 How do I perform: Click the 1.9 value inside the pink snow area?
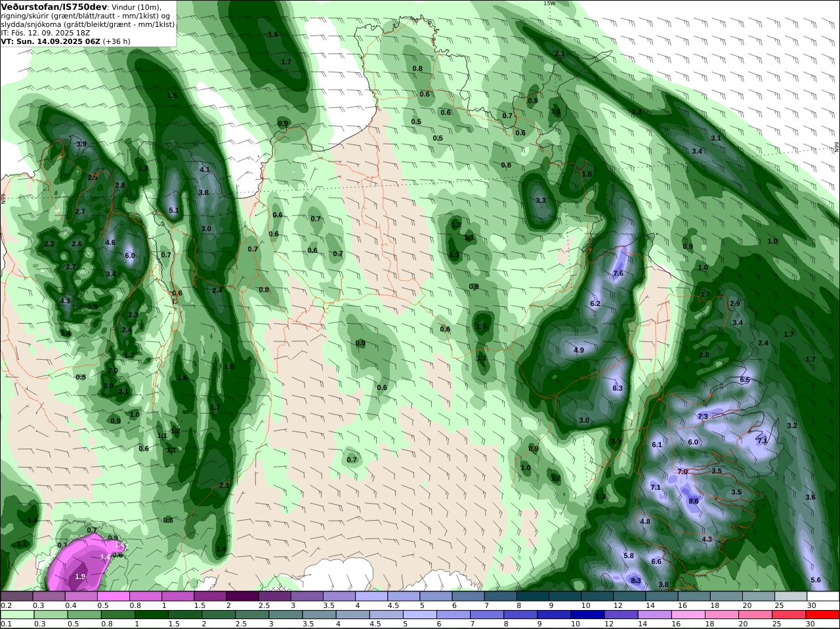coord(80,576)
